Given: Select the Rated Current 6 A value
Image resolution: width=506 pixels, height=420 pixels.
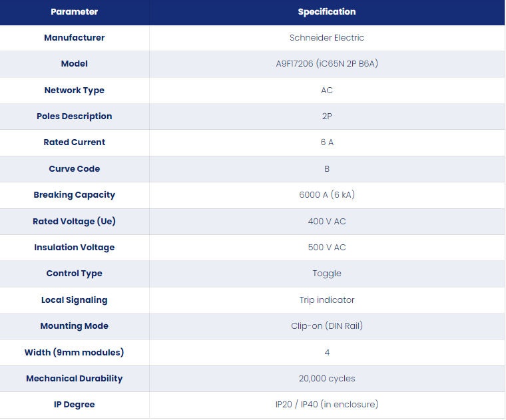Looking at the screenshot, I should pyautogui.click(x=327, y=142).
